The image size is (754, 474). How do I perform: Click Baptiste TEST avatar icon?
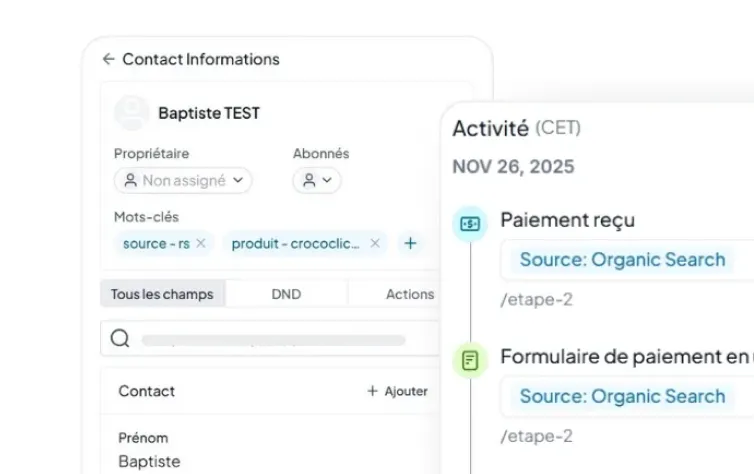132,113
